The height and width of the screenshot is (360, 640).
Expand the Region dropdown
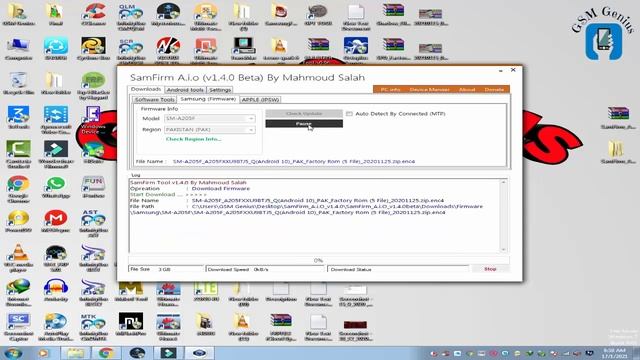pyautogui.click(x=251, y=129)
